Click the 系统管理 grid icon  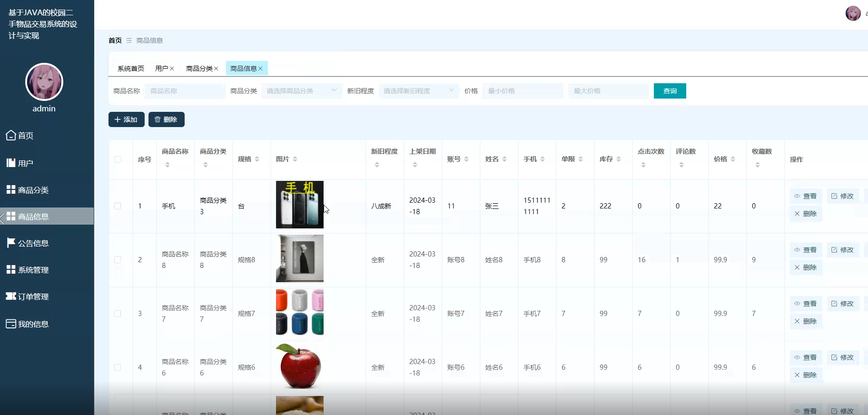(x=11, y=269)
